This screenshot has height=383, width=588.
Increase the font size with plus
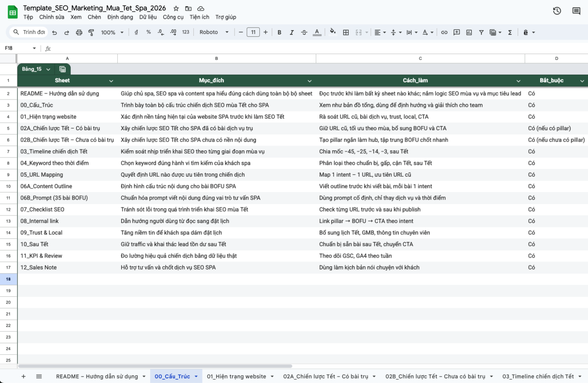point(266,32)
